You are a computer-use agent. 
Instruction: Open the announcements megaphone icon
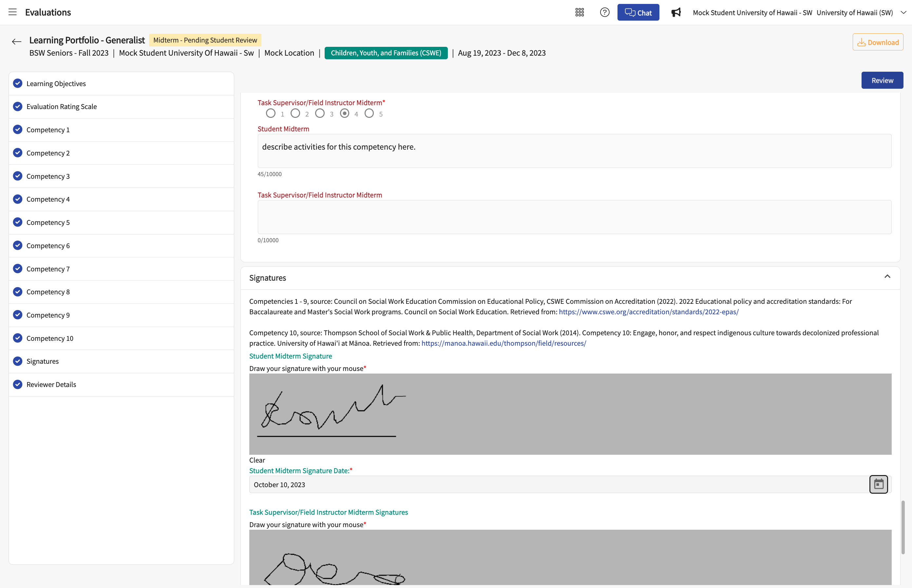676,12
